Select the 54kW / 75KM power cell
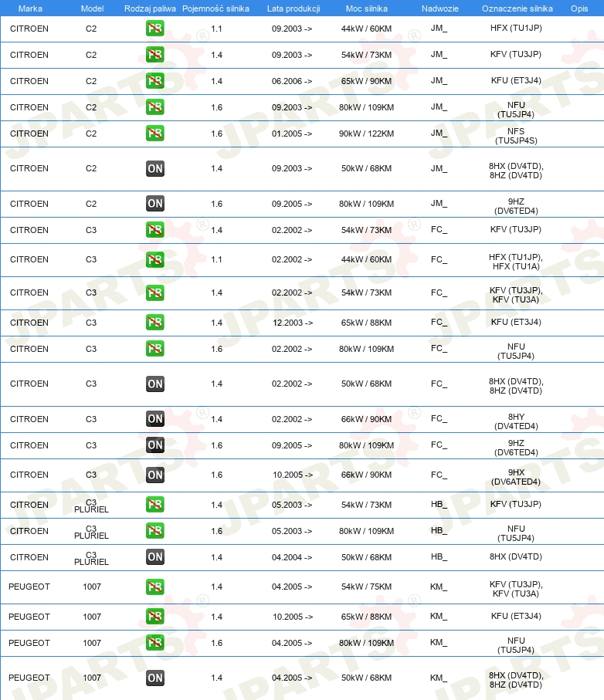This screenshot has height=700, width=604. [x=366, y=587]
